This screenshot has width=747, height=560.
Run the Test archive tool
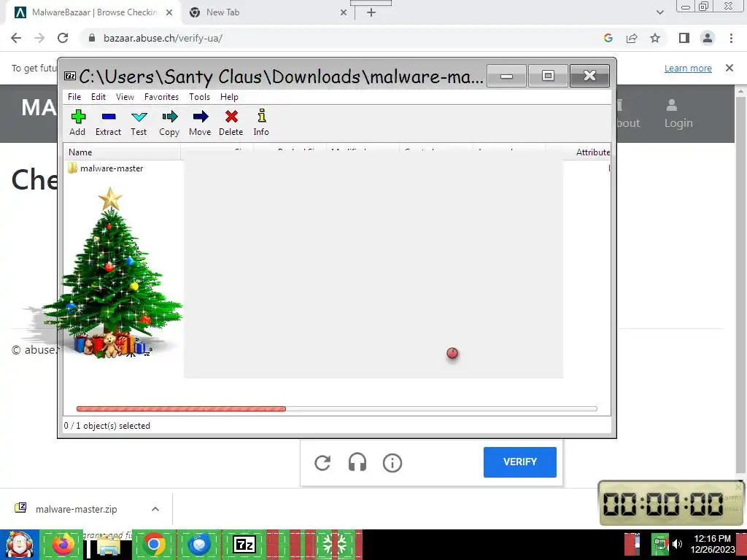tap(139, 122)
